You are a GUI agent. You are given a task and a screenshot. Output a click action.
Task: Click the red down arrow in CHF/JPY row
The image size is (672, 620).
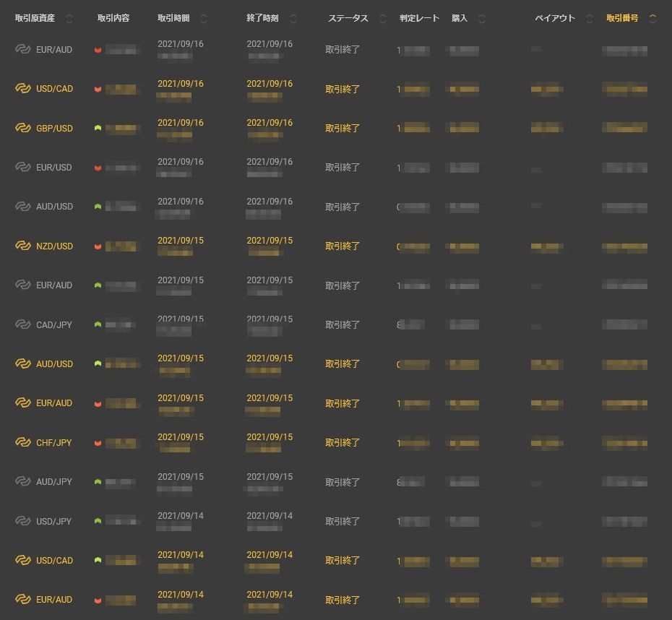coord(98,443)
